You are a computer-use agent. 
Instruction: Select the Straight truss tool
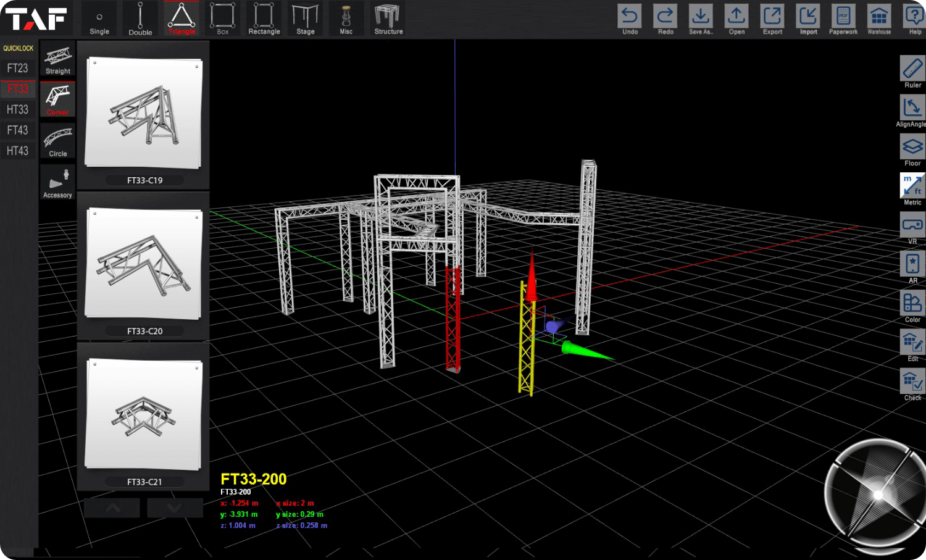(x=57, y=59)
